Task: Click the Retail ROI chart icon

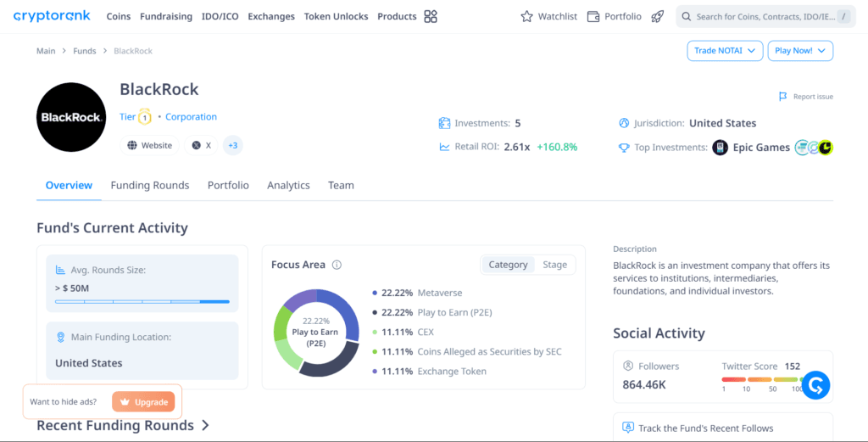Action: click(444, 147)
